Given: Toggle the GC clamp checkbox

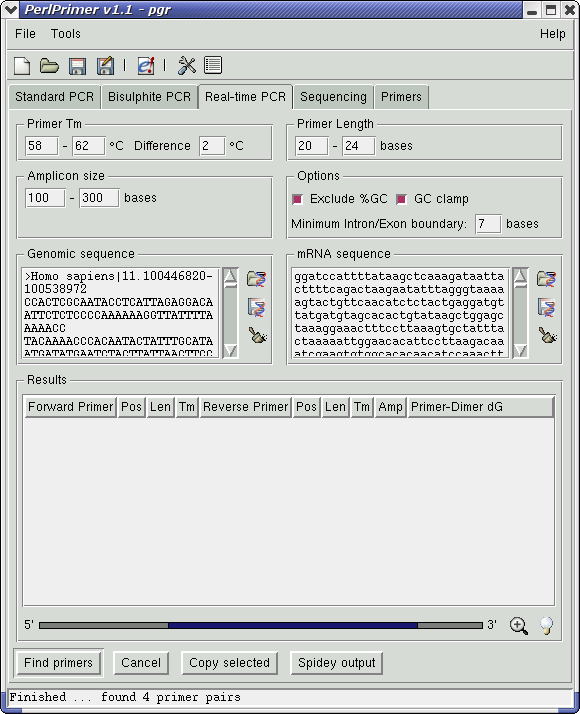Looking at the screenshot, I should click(x=402, y=199).
